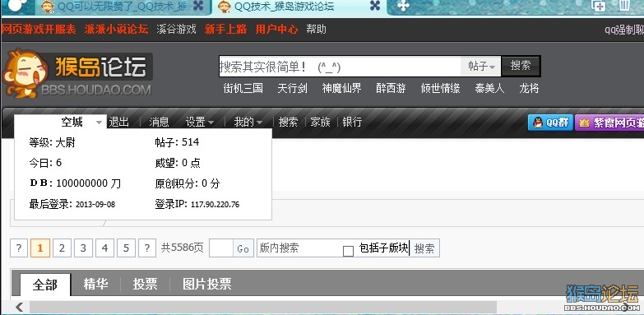Click the Houdao monkey logo
Screen dimensions: 644x315
[x=77, y=73]
